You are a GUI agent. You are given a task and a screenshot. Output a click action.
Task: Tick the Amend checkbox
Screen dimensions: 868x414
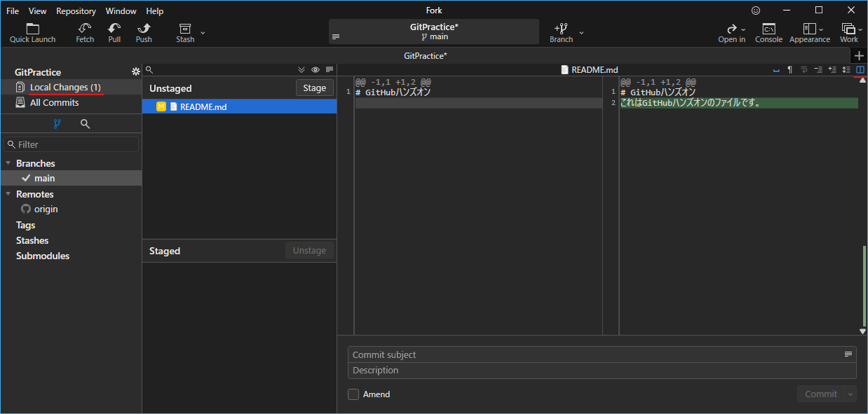[353, 394]
